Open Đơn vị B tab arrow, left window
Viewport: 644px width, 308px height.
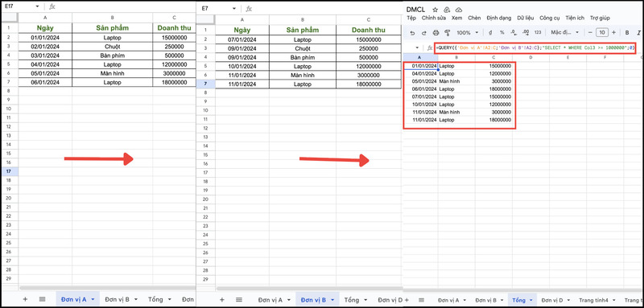[x=136, y=300]
